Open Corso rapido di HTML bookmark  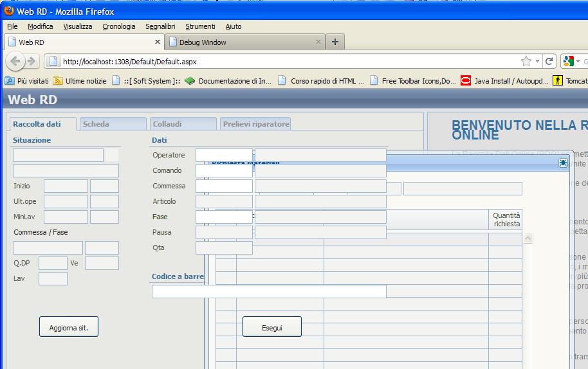[321, 81]
